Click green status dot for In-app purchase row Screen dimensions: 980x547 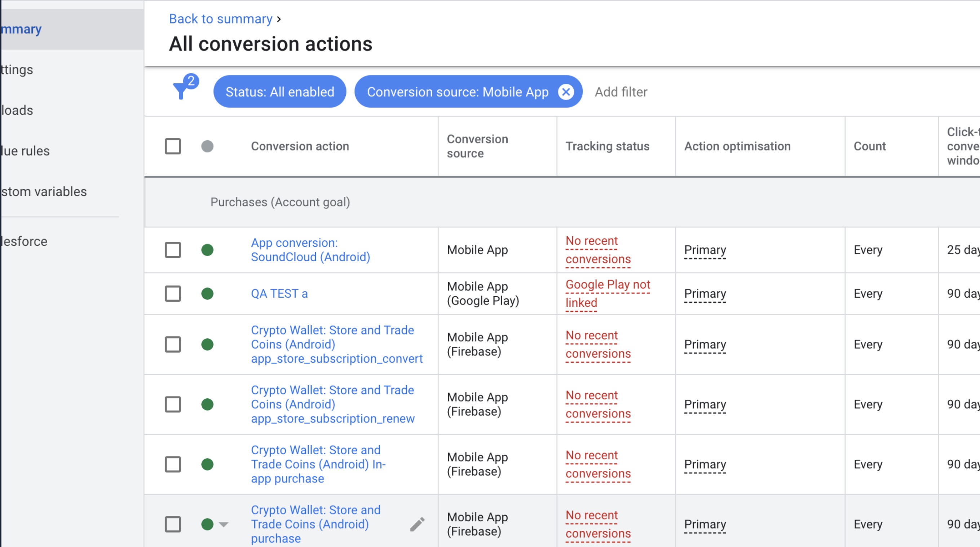click(x=207, y=464)
